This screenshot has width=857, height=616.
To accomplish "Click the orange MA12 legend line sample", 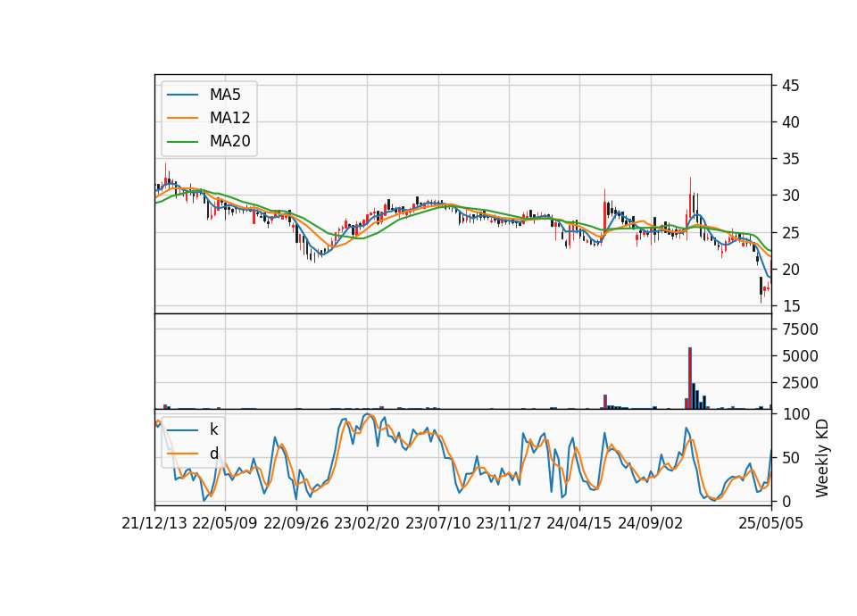I will point(182,118).
